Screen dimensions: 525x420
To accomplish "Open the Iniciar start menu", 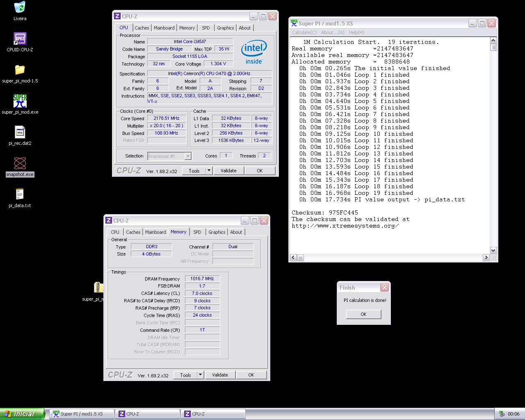I will pyautogui.click(x=21, y=414).
